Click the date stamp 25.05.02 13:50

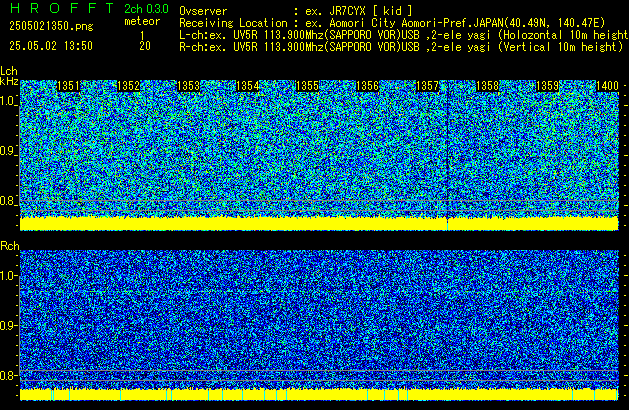(51, 46)
